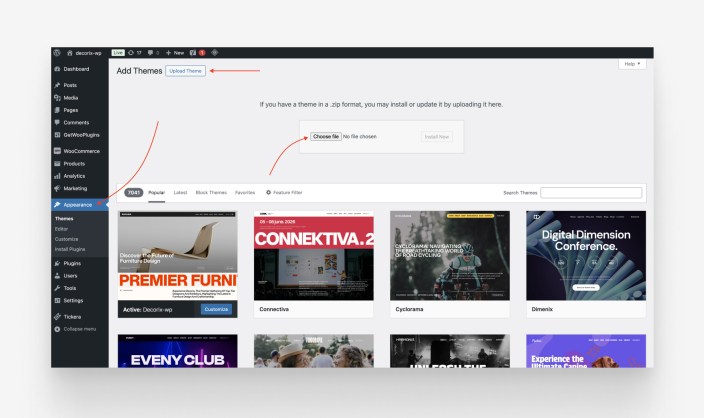Screen dimensions: 704x418
Task: Click the Connectiva theme name
Action: [274, 309]
